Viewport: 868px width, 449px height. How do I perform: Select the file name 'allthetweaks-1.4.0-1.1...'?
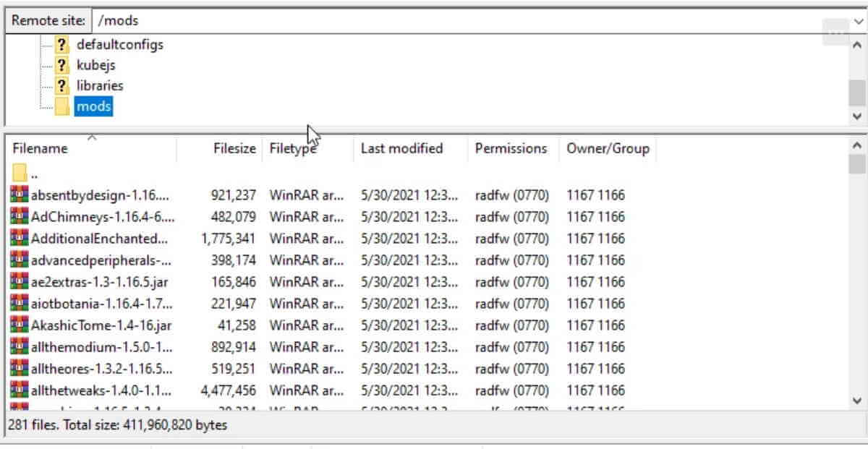(102, 390)
